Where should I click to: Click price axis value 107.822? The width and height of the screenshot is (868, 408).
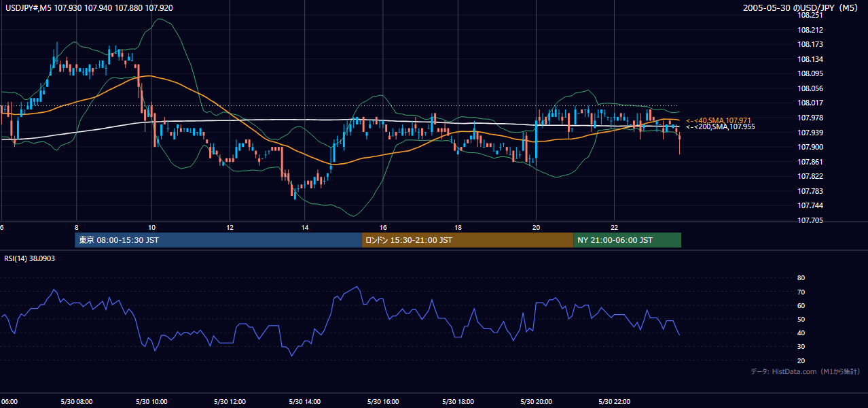pos(811,176)
